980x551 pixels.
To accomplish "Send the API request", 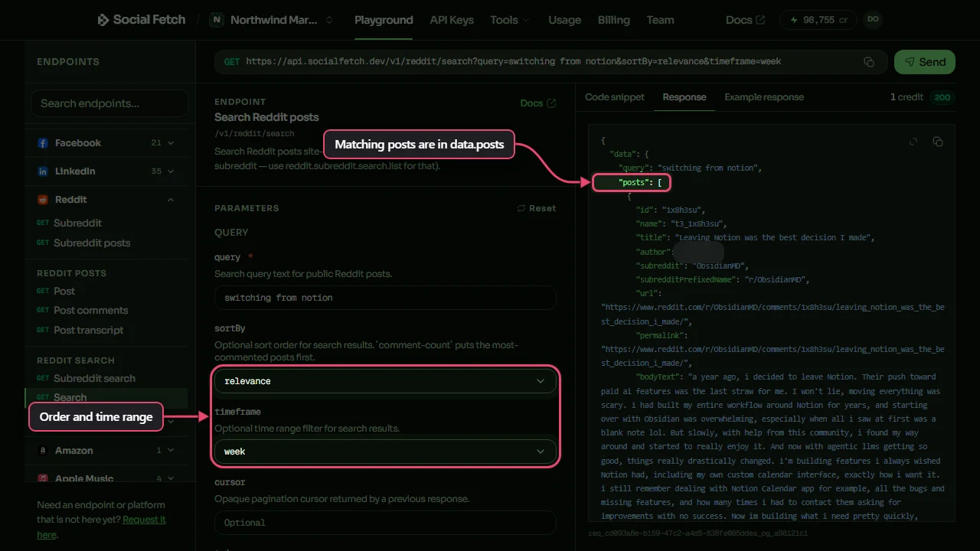I will tap(925, 62).
